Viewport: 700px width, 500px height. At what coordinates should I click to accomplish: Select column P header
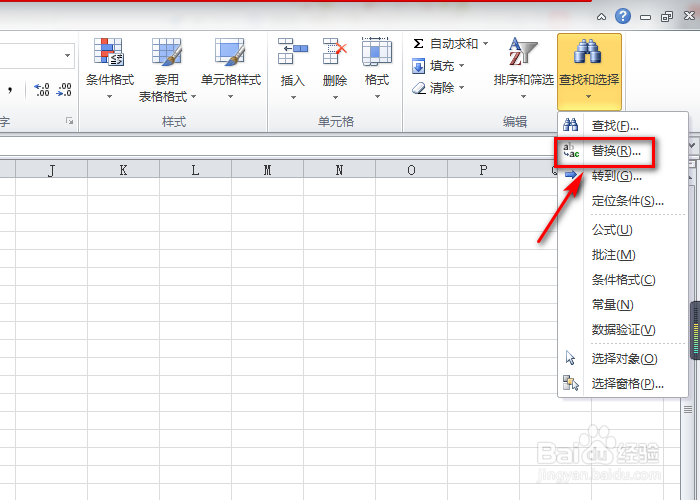(483, 170)
